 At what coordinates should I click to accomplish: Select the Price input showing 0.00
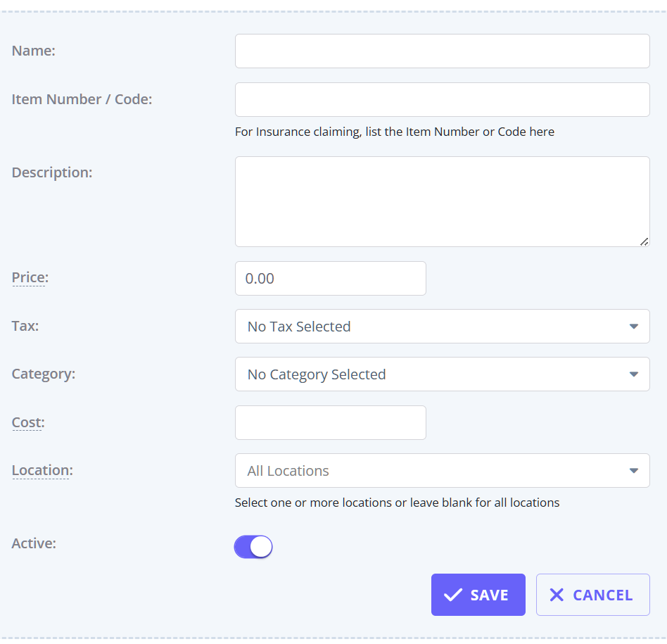[330, 279]
